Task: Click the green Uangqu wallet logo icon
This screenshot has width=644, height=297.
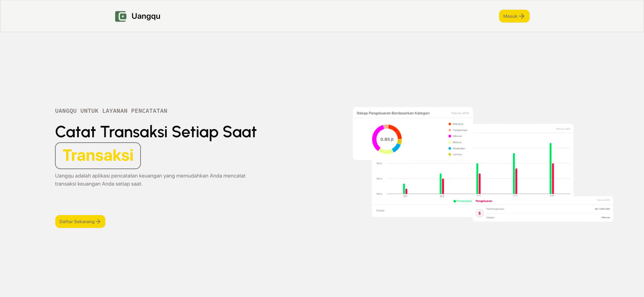Action: click(x=121, y=16)
